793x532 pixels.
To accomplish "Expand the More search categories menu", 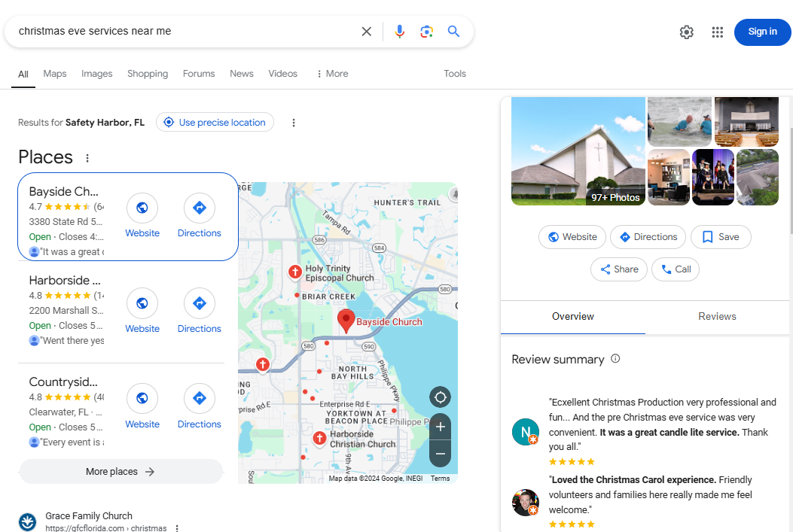I will point(332,74).
